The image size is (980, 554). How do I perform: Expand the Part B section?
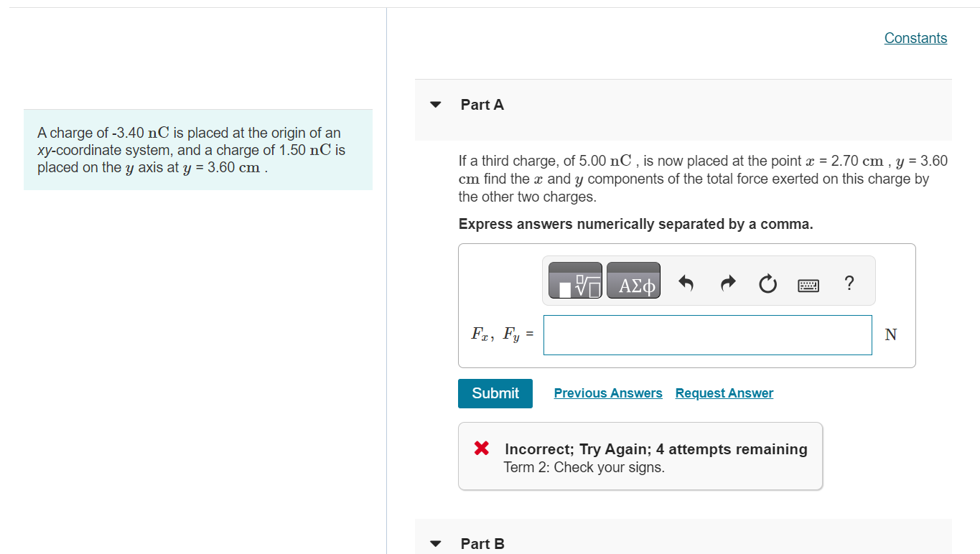(435, 544)
